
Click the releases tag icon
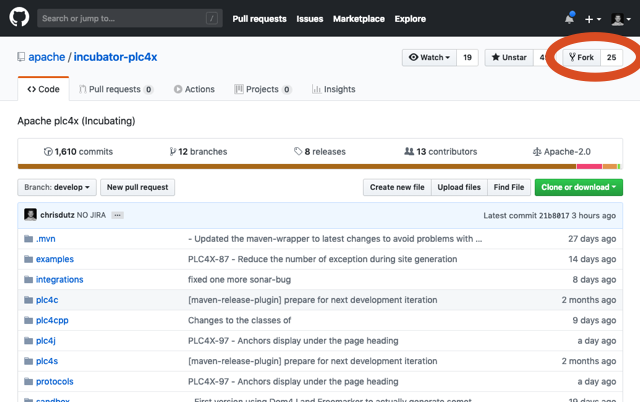pyautogui.click(x=298, y=152)
